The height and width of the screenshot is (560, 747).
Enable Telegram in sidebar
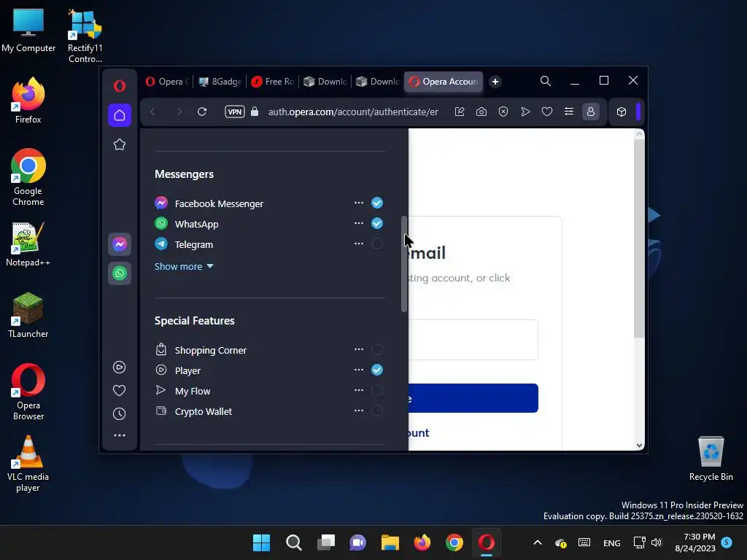(377, 244)
